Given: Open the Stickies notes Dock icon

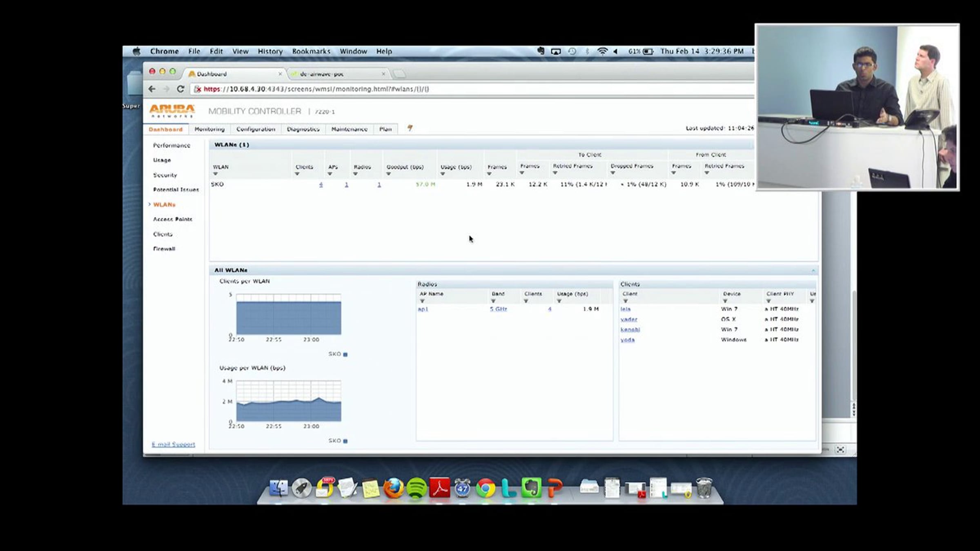Looking at the screenshot, I should (x=371, y=488).
